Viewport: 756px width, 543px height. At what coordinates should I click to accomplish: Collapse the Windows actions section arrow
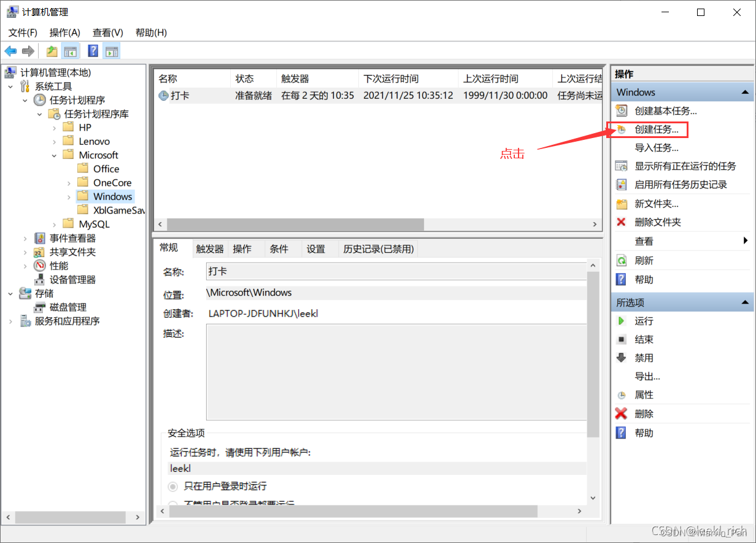745,92
